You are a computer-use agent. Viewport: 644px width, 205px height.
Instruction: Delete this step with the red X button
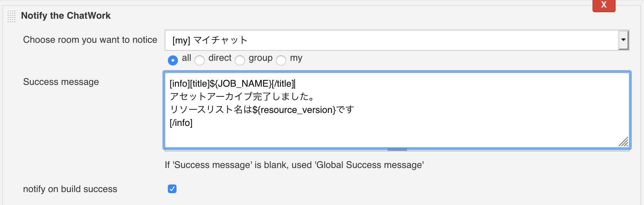point(604,5)
